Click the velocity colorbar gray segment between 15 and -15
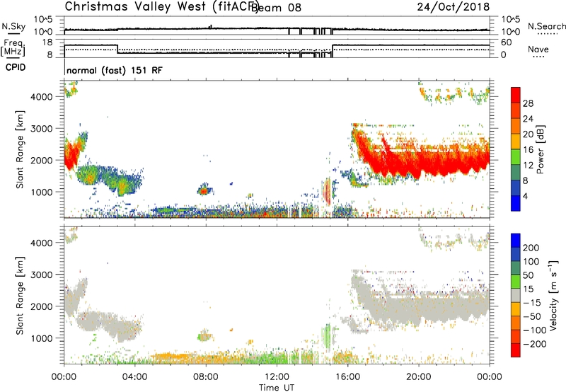Image resolution: width=566 pixels, height=392 pixels. (516, 295)
